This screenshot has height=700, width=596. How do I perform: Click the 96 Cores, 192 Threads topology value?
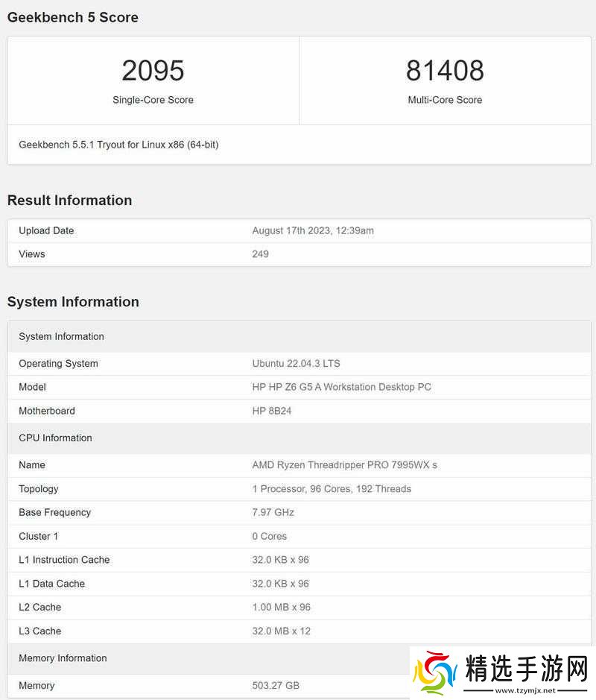point(332,489)
